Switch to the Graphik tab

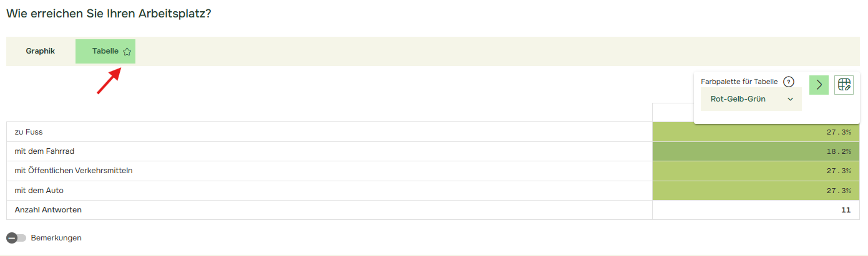(41, 51)
